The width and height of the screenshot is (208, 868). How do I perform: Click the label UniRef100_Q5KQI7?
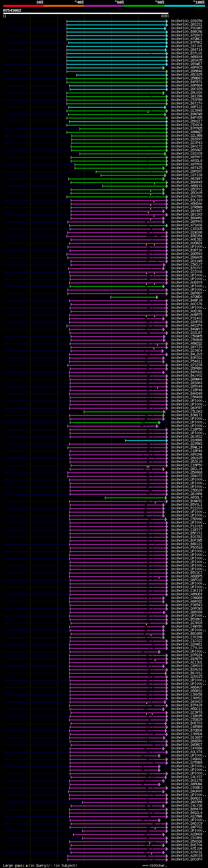point(187,121)
